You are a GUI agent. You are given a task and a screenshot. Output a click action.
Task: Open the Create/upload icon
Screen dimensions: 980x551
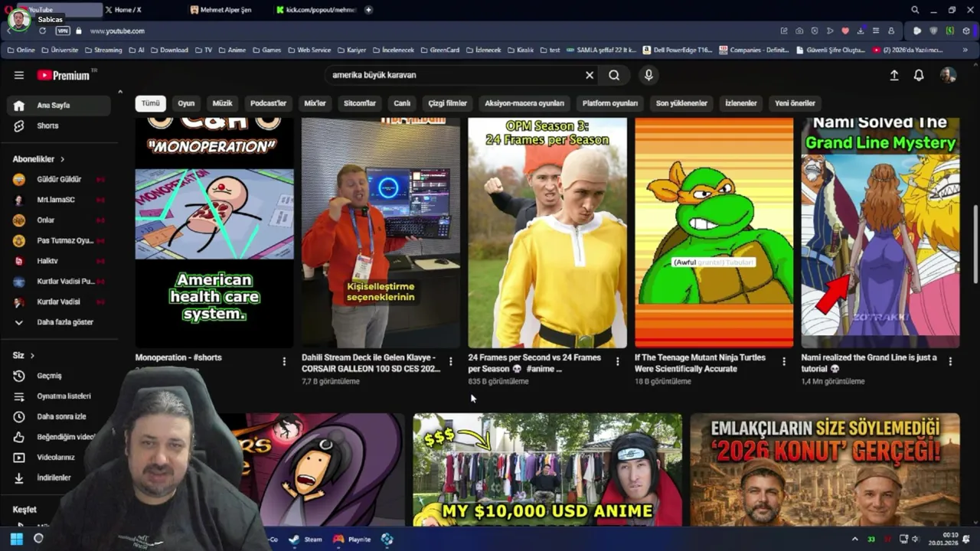[893, 75]
